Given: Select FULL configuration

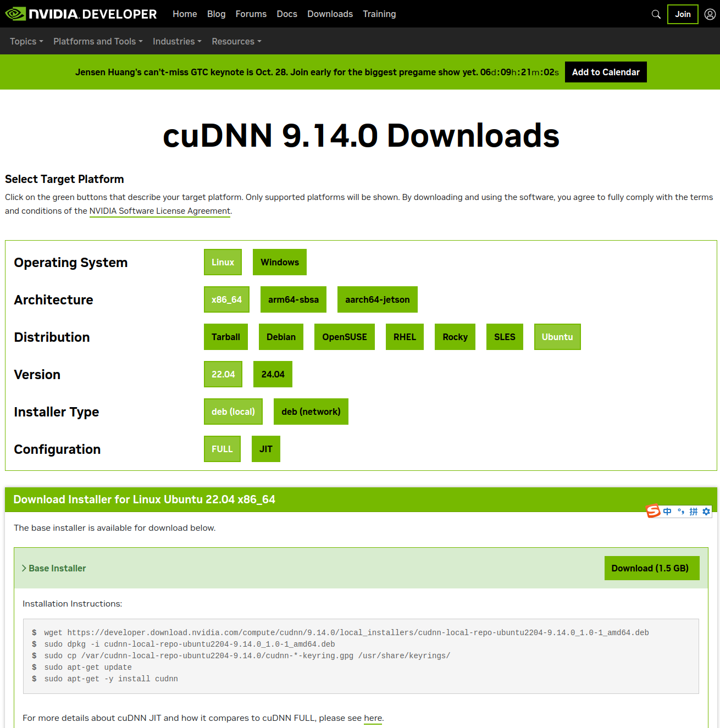Looking at the screenshot, I should [222, 449].
